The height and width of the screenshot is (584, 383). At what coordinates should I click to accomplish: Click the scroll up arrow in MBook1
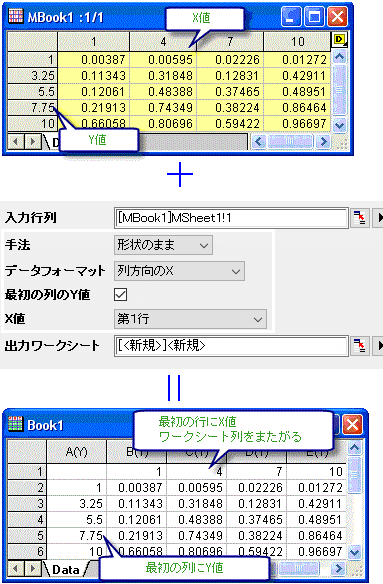tap(339, 57)
